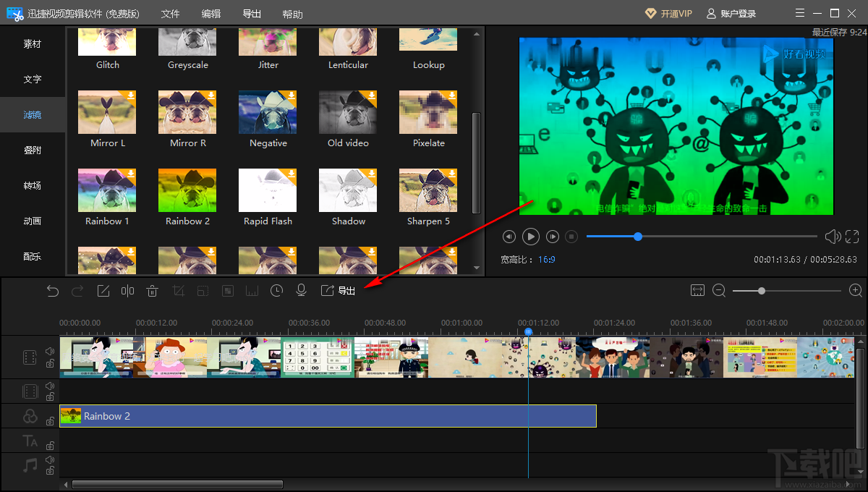Image resolution: width=868 pixels, height=492 pixels.
Task: Open the 文件 menu
Action: 171,14
